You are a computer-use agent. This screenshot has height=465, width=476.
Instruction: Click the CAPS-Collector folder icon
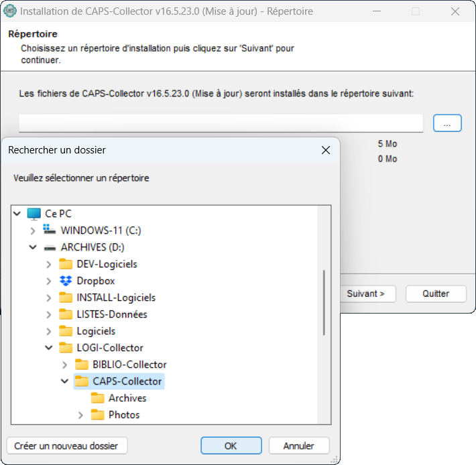point(82,381)
